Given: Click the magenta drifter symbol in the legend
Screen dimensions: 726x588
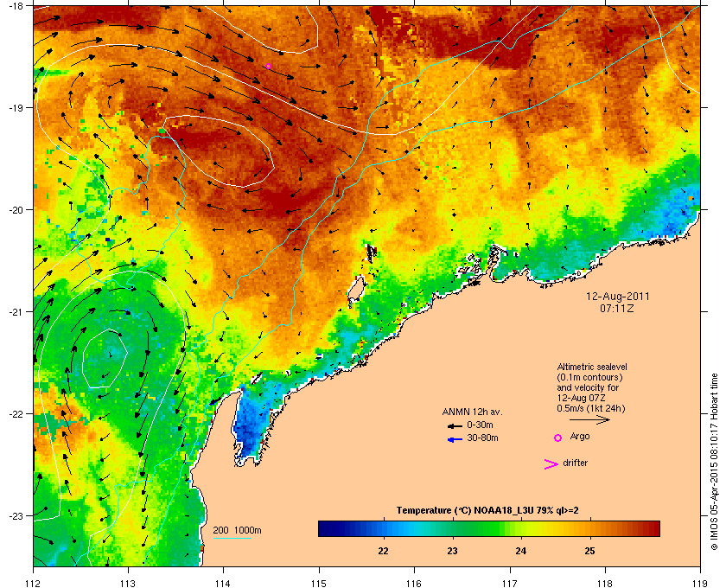Looking at the screenshot, I should click(x=551, y=464).
